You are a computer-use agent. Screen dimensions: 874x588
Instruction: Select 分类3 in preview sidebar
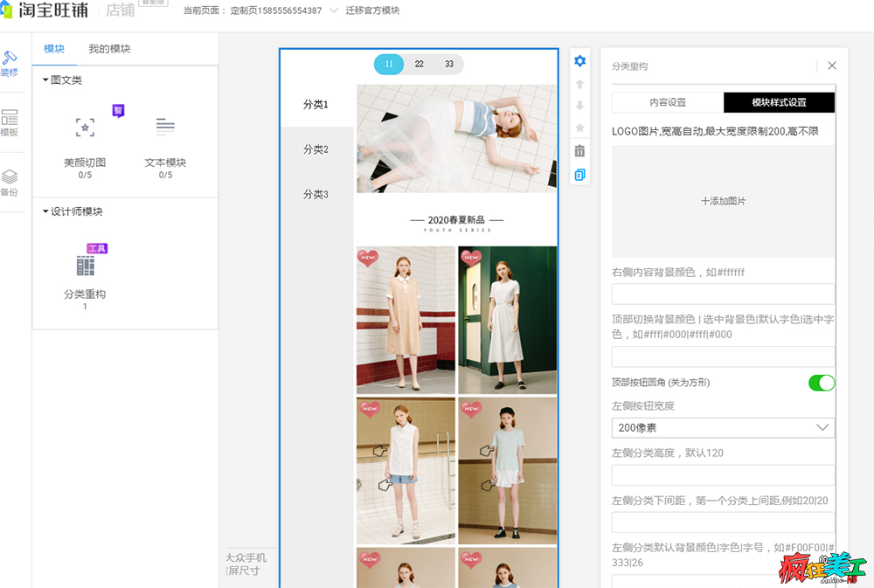pyautogui.click(x=316, y=195)
